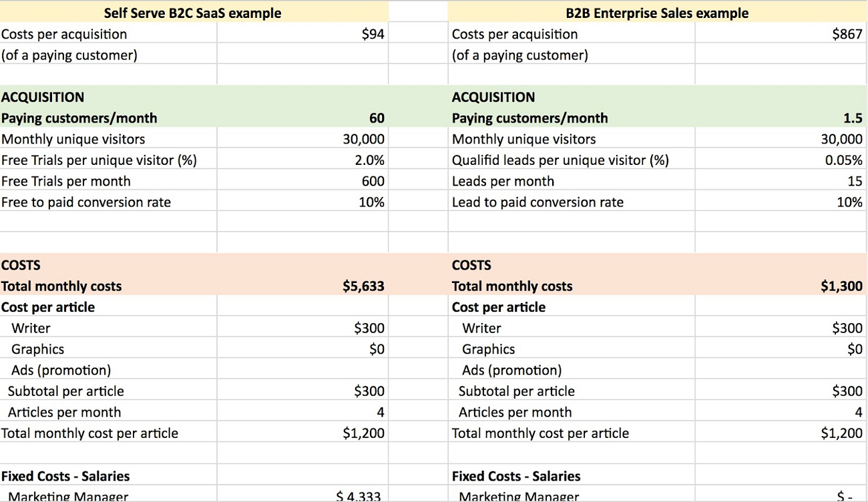Click the 4 articles per month cell
The height and width of the screenshot is (502, 868).
coord(381,411)
